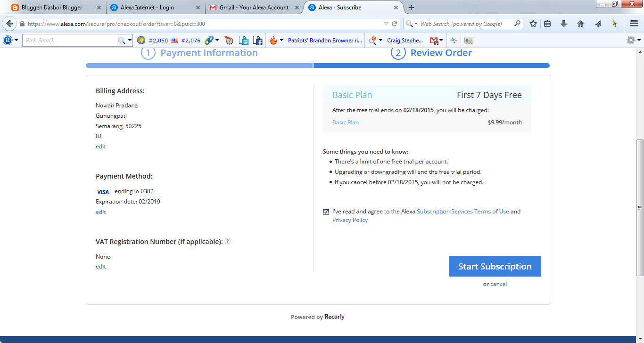This screenshot has width=644, height=343.
Task: Click the chain links toolbar icon
Action: (208, 41)
